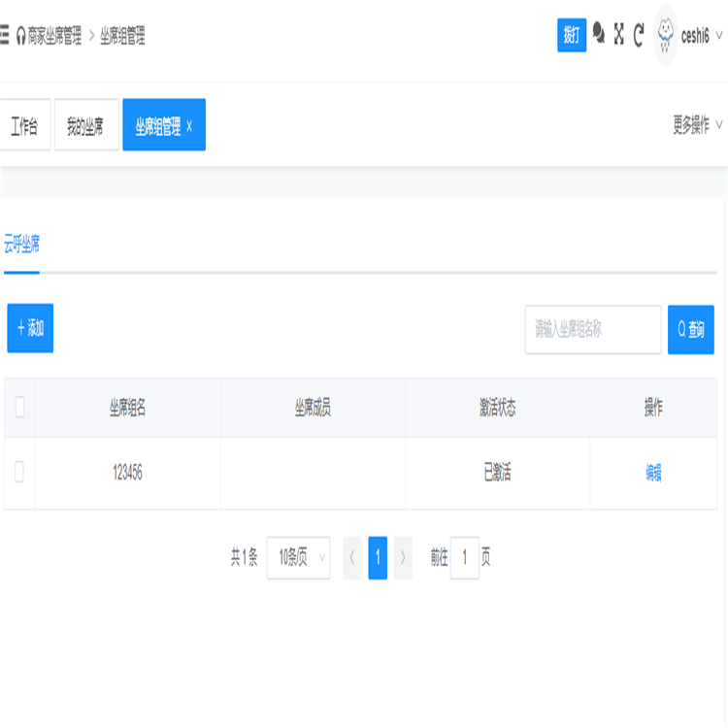This screenshot has height=728, width=728.
Task: Check the checkbox for row 123456
Action: click(x=19, y=473)
